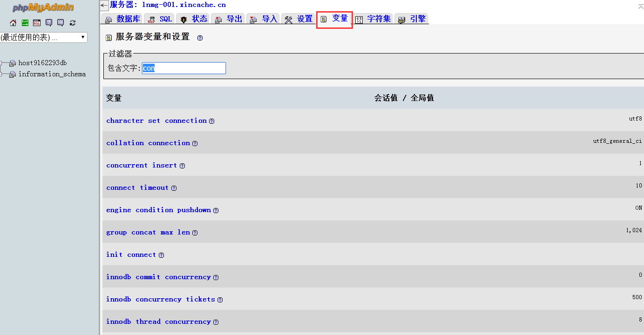This screenshot has height=335, width=644.
Task: Show help for concurrent insert
Action: pyautogui.click(x=183, y=166)
